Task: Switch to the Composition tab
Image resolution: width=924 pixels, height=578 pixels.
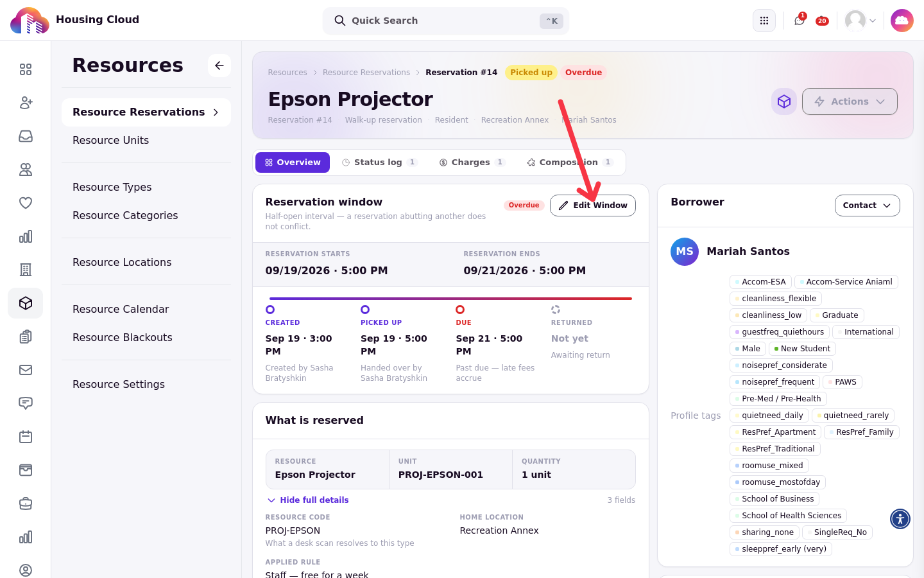Action: 570,162
